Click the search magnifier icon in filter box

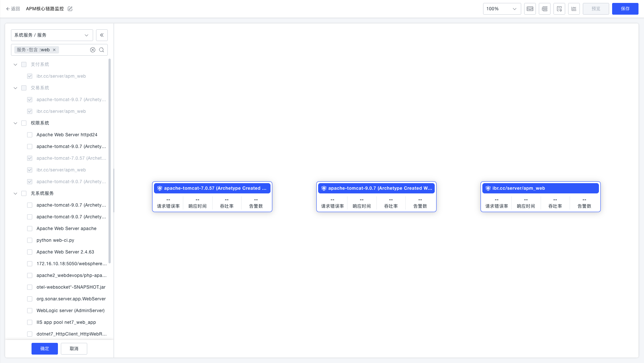click(x=102, y=50)
